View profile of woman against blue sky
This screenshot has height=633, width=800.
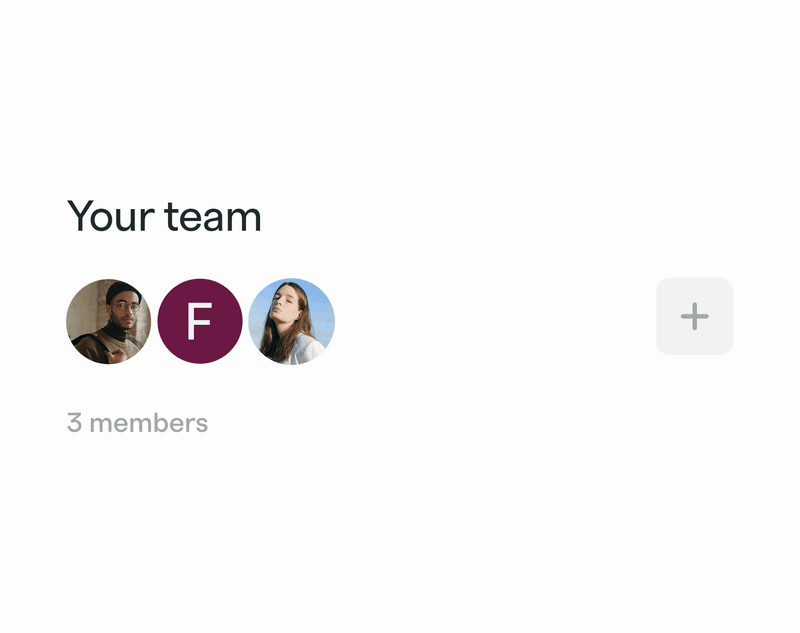(x=291, y=321)
